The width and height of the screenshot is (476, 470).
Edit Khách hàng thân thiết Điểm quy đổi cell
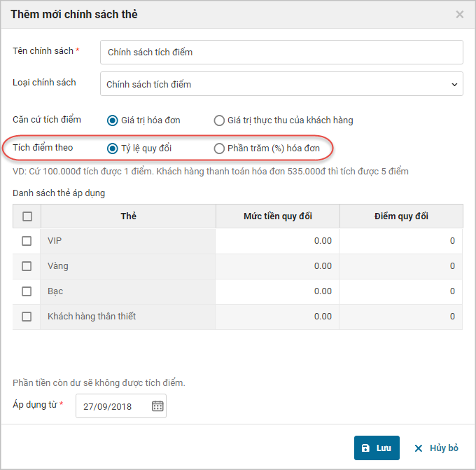[401, 317]
